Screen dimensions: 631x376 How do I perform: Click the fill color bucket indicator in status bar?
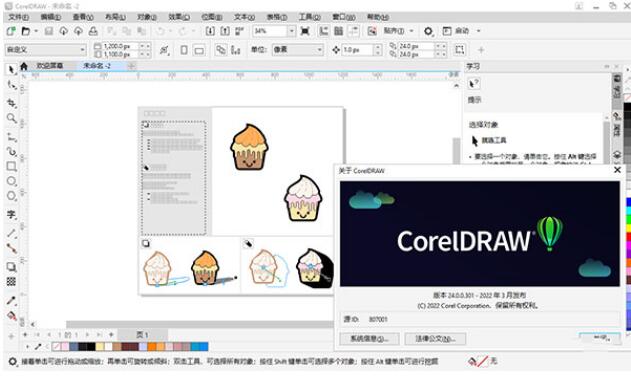(x=472, y=362)
